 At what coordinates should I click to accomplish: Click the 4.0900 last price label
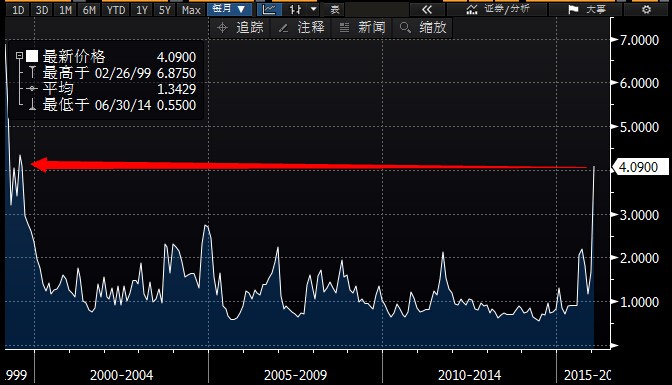(641, 167)
